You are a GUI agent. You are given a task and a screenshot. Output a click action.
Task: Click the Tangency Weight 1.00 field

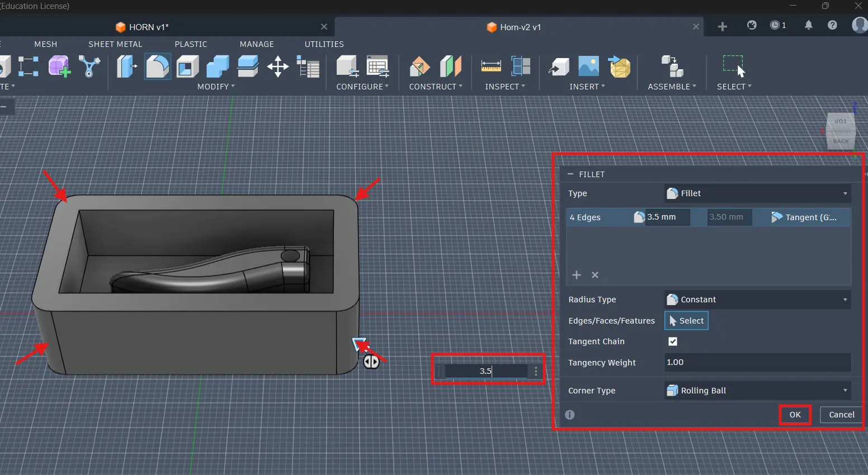[x=758, y=362]
